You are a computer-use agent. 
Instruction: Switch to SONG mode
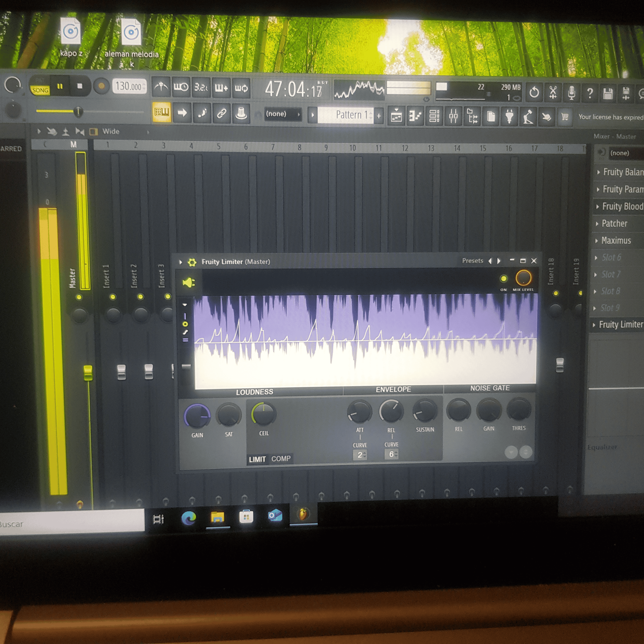tap(40, 90)
